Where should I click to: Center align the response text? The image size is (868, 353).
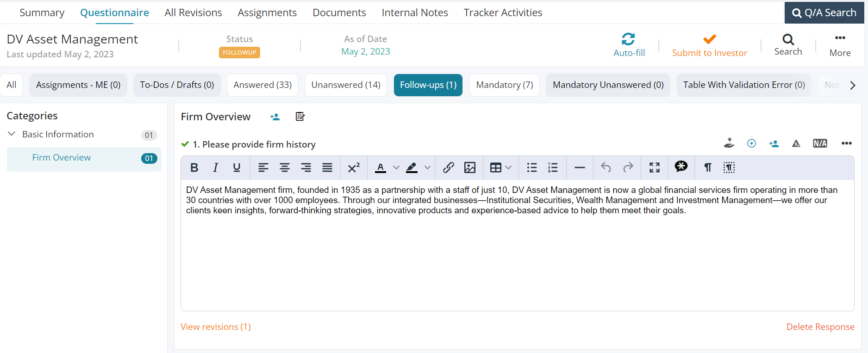pyautogui.click(x=285, y=167)
